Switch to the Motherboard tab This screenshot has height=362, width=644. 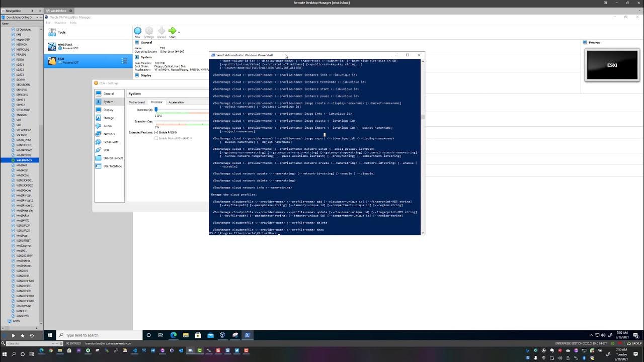tap(137, 102)
